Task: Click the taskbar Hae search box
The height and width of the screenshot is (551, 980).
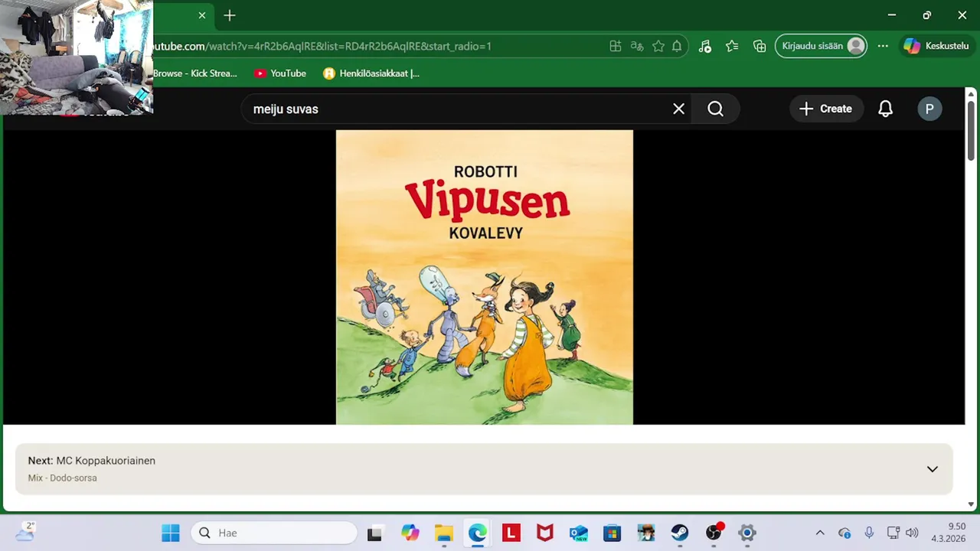Action: (x=274, y=533)
